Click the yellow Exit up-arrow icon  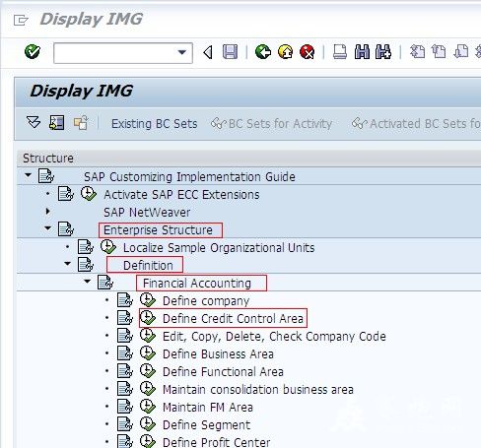pyautogui.click(x=285, y=52)
